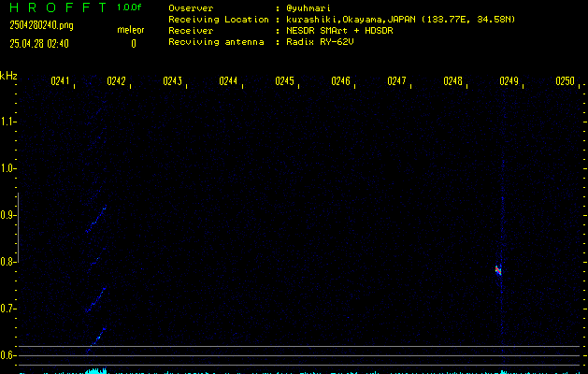588x374 pixels.
Task: Click the kHz axis unit label
Action: pos(8,76)
